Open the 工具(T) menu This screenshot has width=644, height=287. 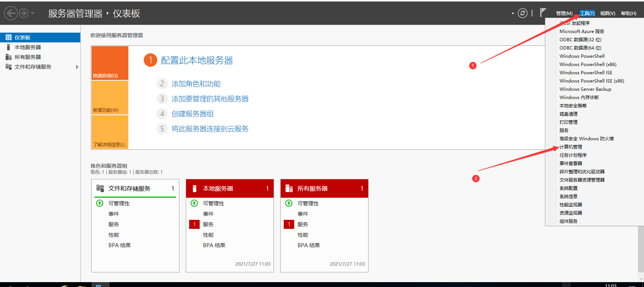coord(587,14)
